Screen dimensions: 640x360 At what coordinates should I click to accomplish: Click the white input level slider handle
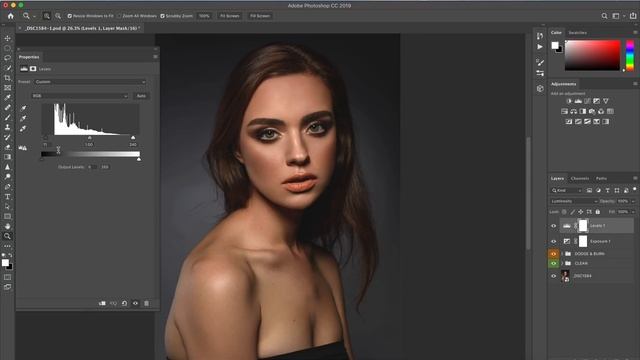[x=133, y=138]
